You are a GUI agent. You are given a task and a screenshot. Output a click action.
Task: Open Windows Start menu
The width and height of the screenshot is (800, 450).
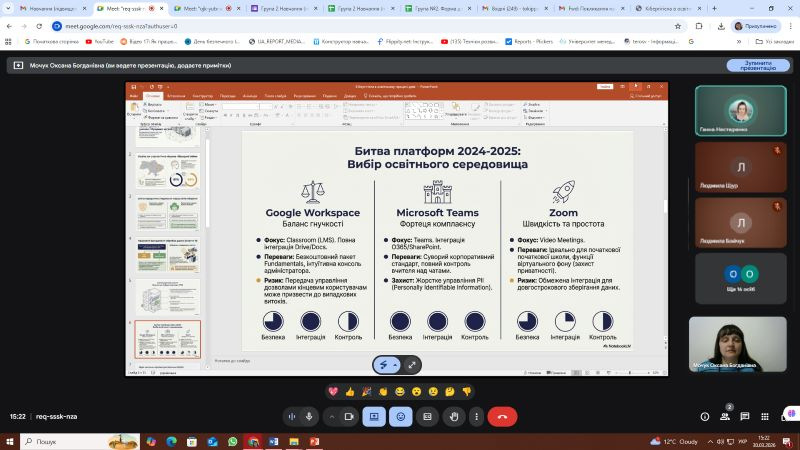(10, 441)
